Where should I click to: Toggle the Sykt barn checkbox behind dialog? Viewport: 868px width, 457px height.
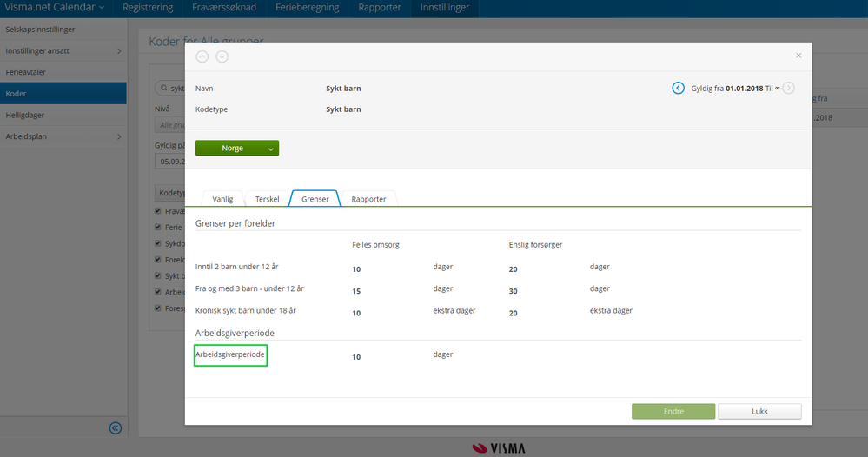point(158,275)
